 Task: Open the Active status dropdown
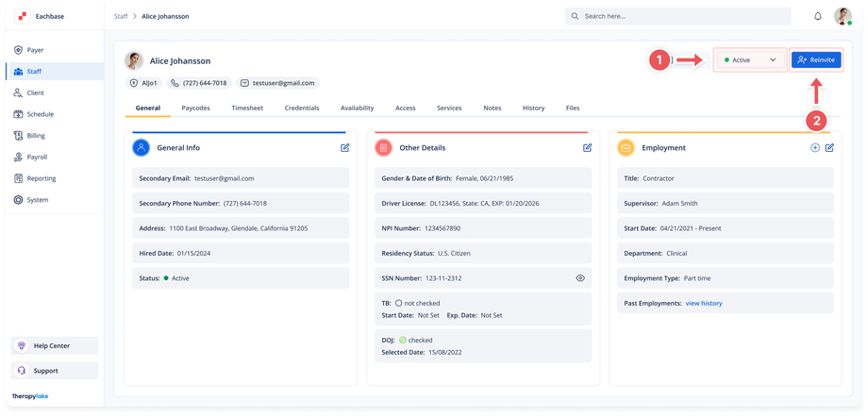click(749, 59)
